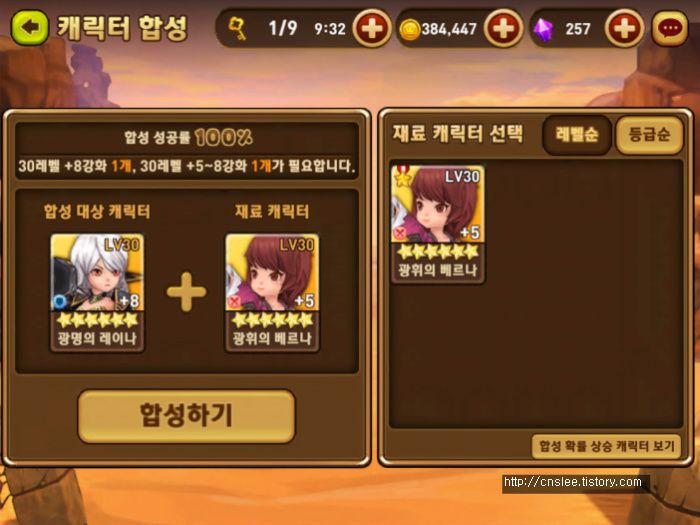The image size is (700, 525).
Task: Tap the 384,447 gold amount display
Action: [x=449, y=29]
